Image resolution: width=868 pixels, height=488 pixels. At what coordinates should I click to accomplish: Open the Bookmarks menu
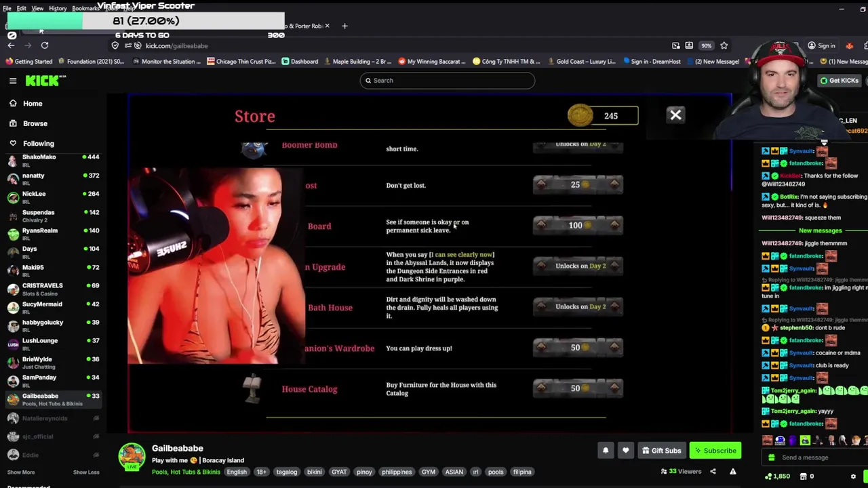click(x=85, y=8)
